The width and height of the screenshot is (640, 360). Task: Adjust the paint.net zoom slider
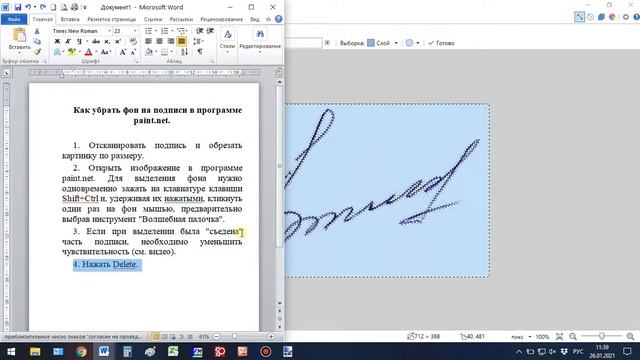(x=601, y=336)
